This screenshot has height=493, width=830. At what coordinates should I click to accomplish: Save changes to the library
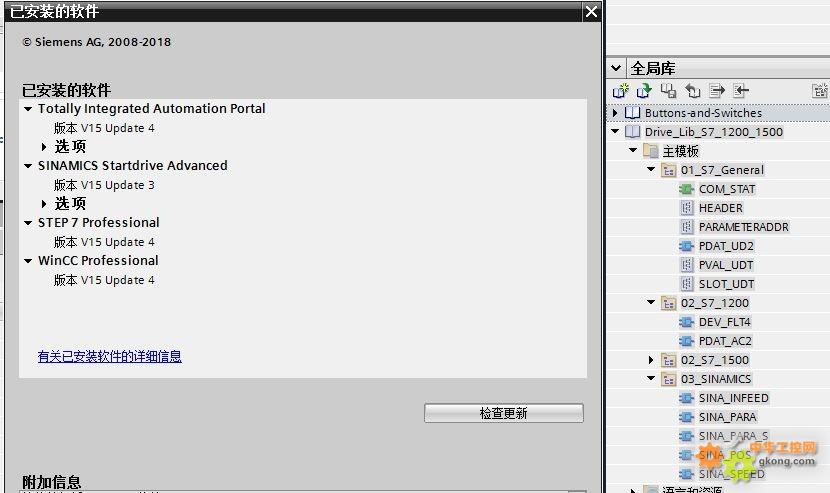tap(669, 91)
